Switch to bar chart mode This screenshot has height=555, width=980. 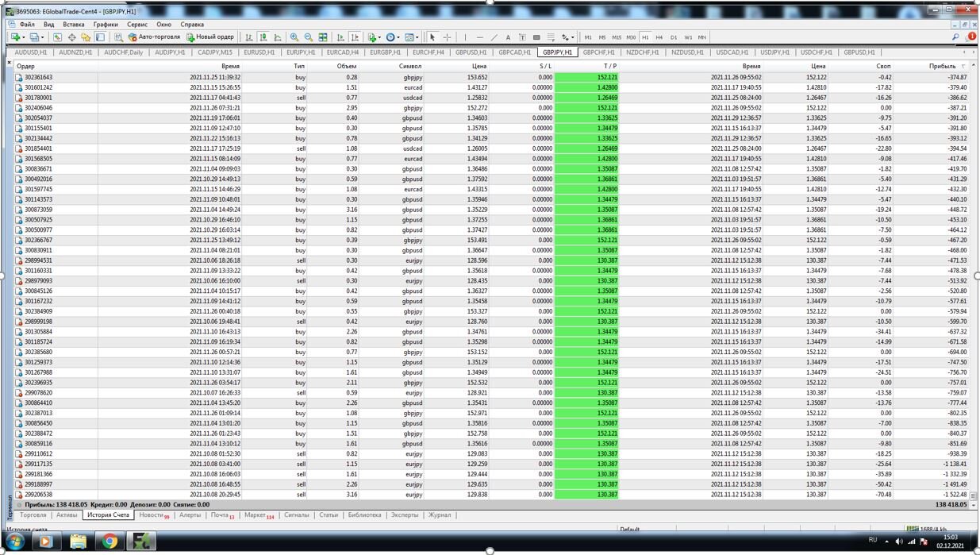tap(249, 37)
